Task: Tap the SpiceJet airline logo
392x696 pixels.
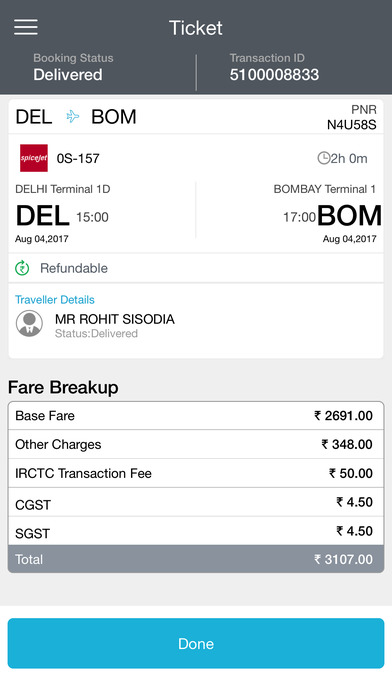Action: (34, 158)
